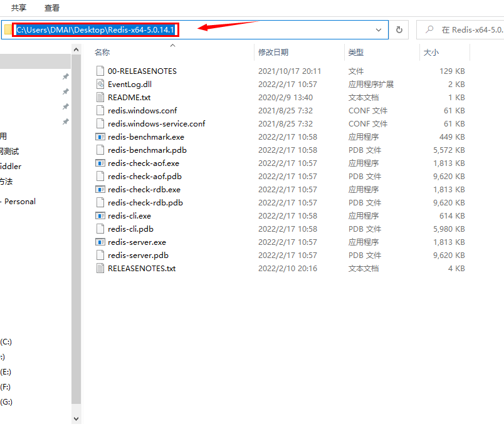
Task: Click the redis-check-aof.pdb file icon
Action: point(100,177)
